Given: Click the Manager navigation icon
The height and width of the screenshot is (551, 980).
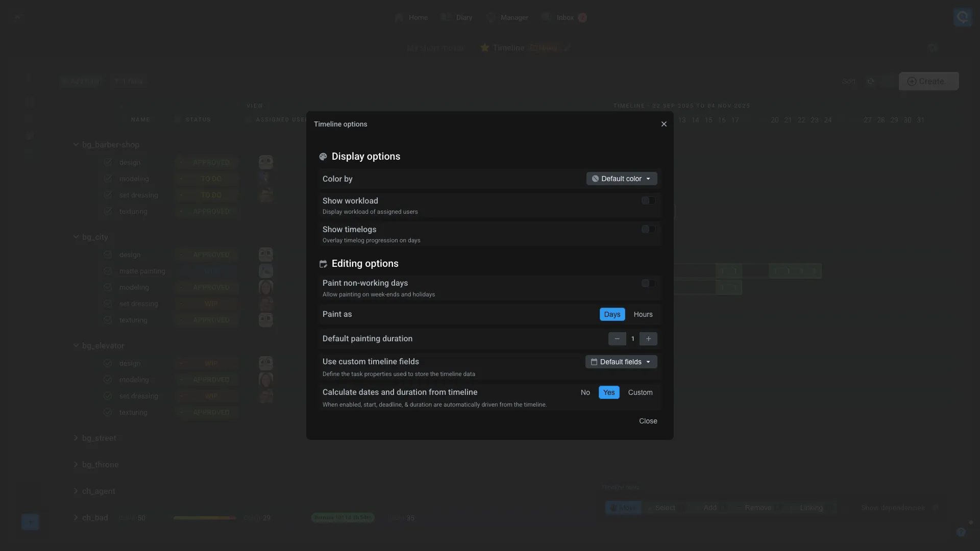Looking at the screenshot, I should tap(490, 17).
